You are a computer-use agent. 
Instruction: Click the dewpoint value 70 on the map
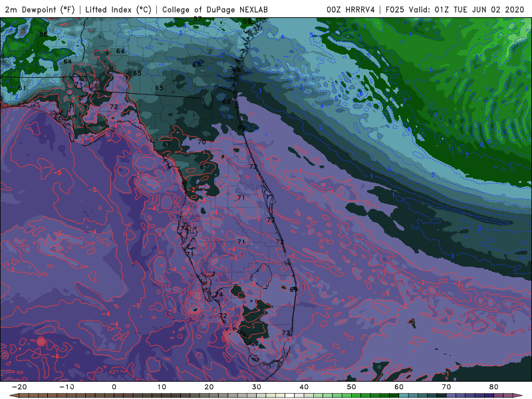click(202, 142)
